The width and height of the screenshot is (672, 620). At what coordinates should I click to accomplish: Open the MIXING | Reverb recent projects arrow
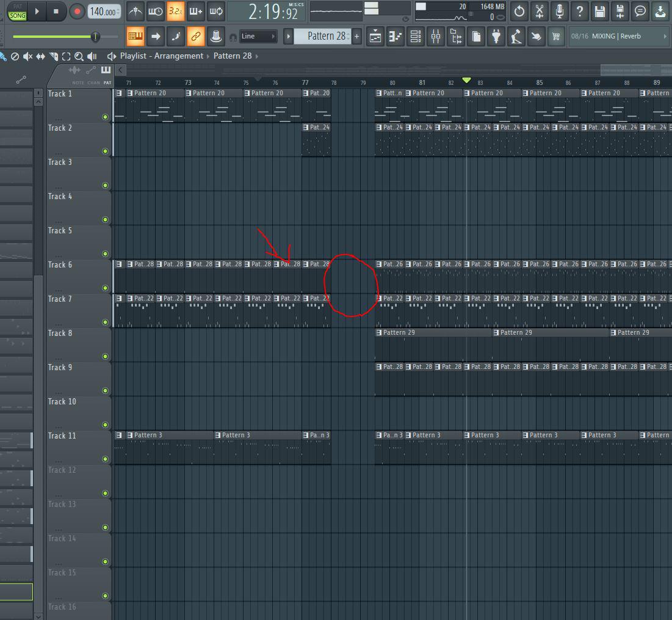tap(667, 36)
